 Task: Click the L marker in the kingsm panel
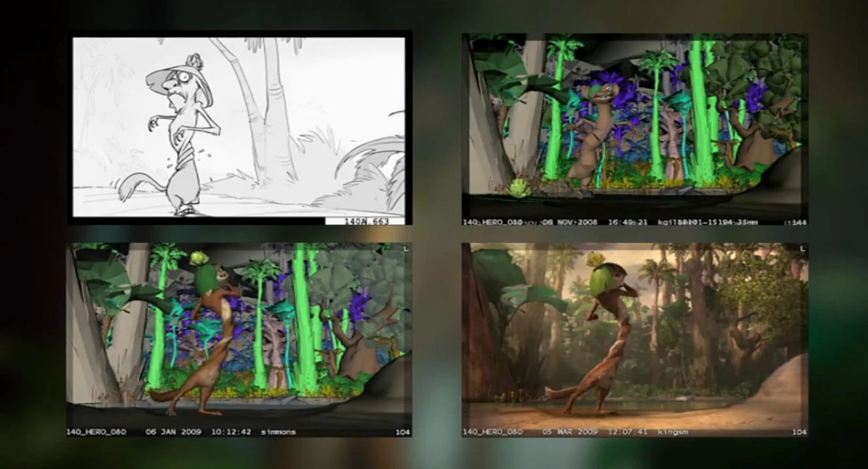pos(803,249)
